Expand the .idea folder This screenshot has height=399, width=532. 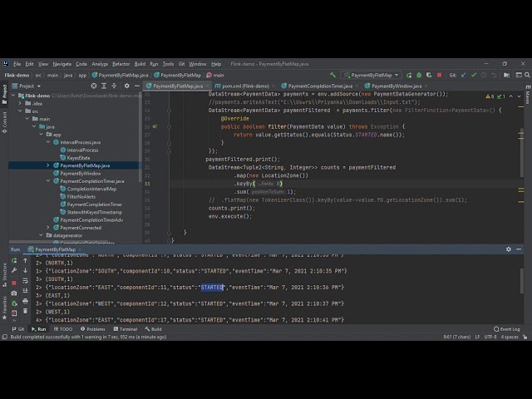point(20,103)
